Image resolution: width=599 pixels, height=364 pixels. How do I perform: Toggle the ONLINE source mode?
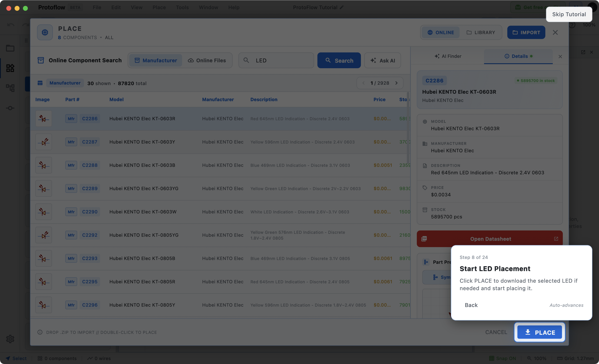(441, 32)
